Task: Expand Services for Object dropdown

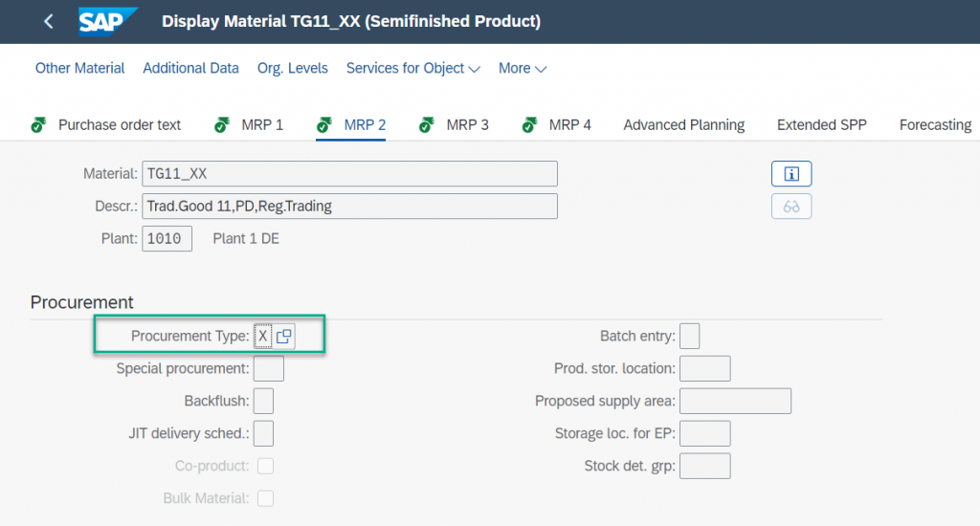Action: (x=413, y=68)
